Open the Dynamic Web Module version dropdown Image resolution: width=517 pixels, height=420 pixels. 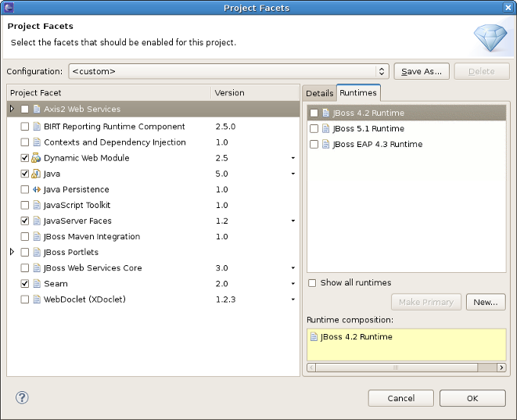point(293,158)
